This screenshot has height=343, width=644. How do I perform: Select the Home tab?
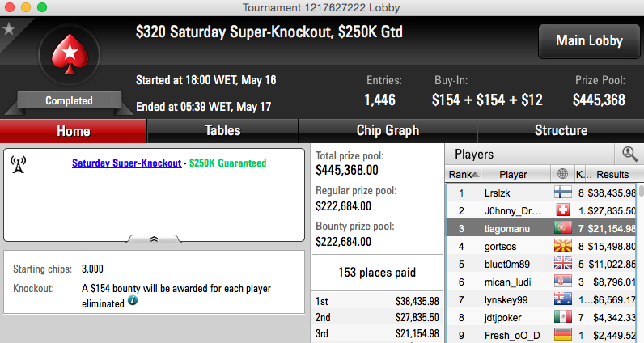(x=73, y=131)
